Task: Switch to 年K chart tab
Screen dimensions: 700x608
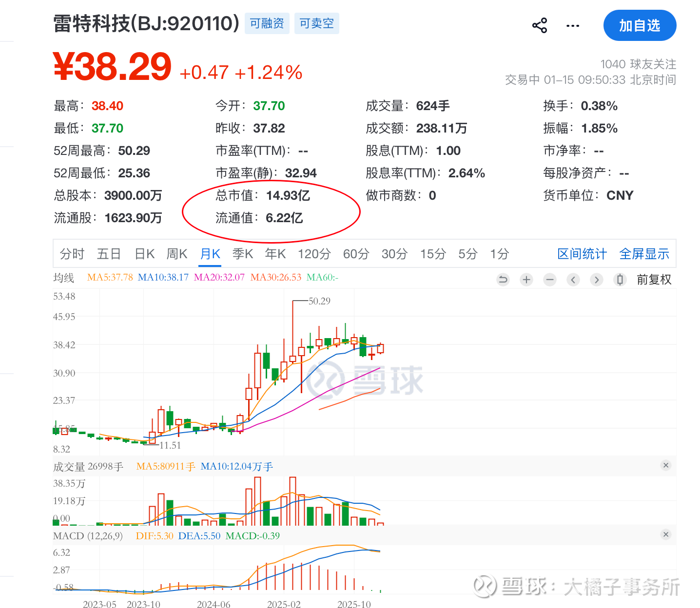Action: (275, 254)
